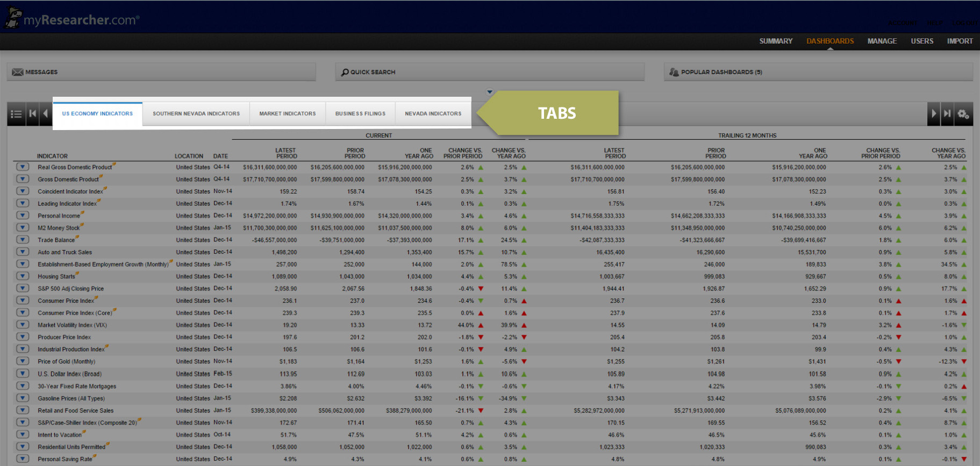Expand the Consumer Price Index (Core) row
980x466 pixels.
[23, 313]
